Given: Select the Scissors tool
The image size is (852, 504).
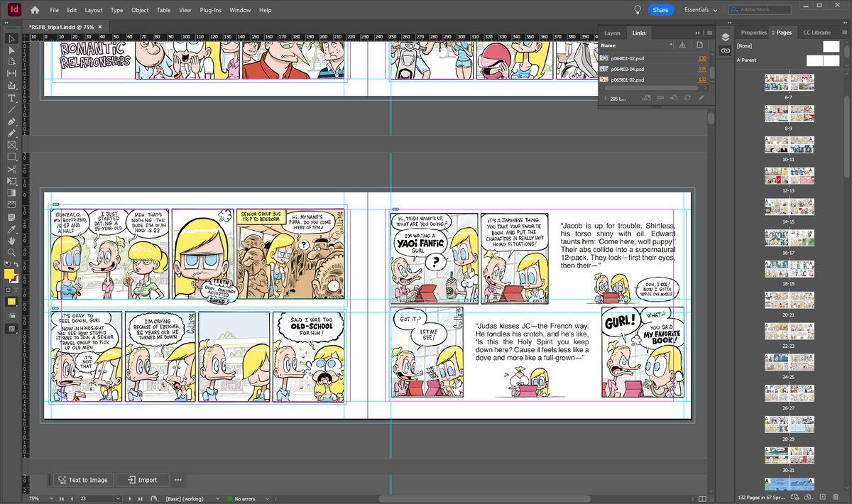Looking at the screenshot, I should point(11,170).
